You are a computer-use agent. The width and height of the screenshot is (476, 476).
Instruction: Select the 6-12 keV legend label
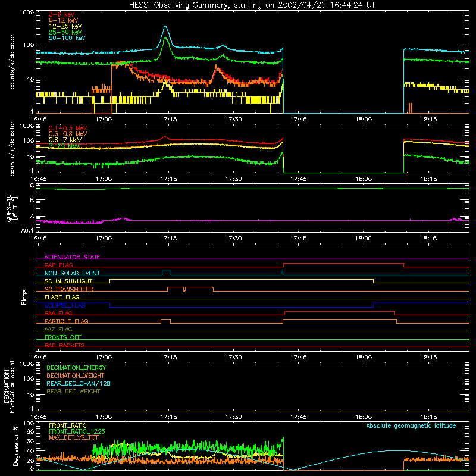(x=64, y=20)
